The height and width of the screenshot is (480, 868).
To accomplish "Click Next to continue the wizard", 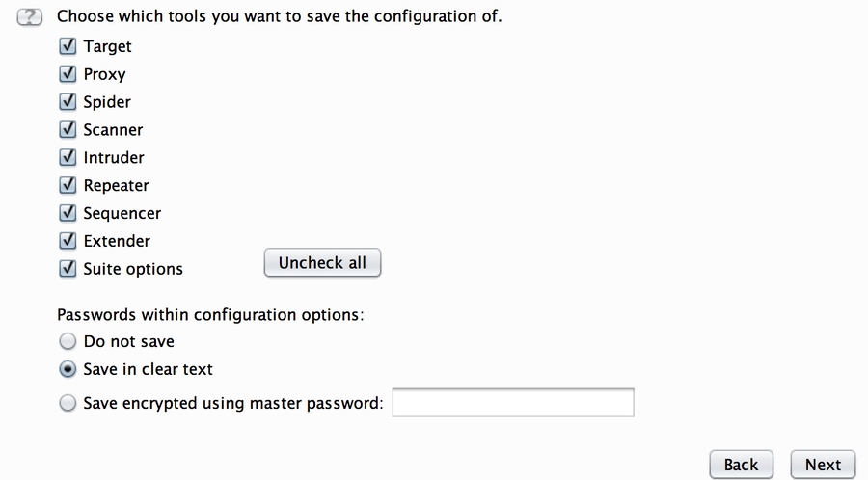I will pyautogui.click(x=823, y=465).
